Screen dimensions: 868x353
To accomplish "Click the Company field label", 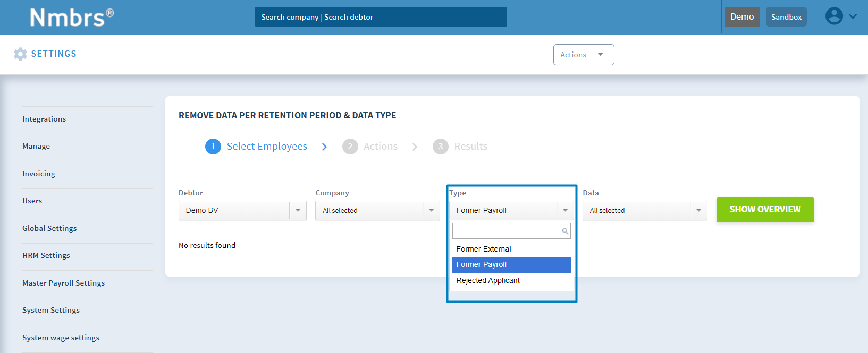I will tap(332, 193).
